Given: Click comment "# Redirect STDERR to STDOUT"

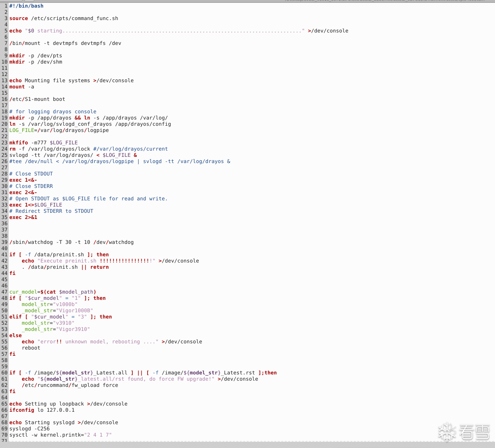Looking at the screenshot, I should (51, 211).
